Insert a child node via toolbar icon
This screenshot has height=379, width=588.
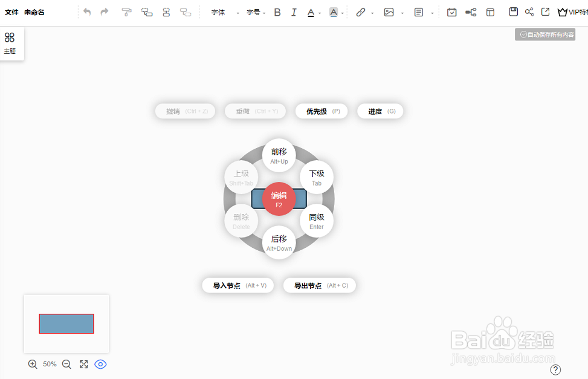tap(147, 12)
